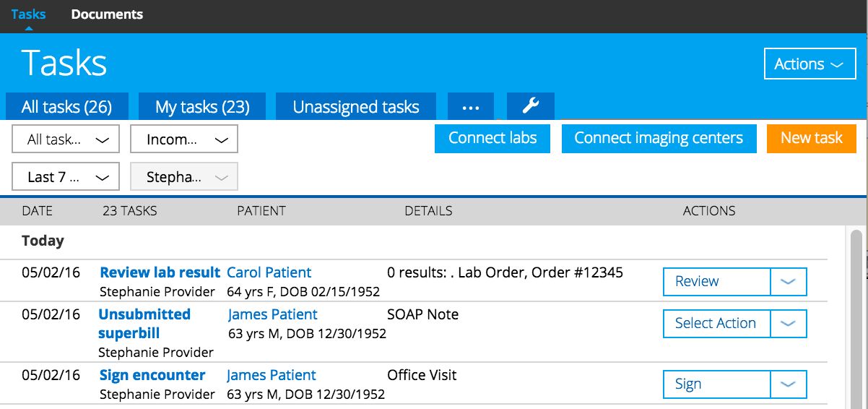Open the wrench settings tab
This screenshot has width=868, height=409.
click(531, 107)
